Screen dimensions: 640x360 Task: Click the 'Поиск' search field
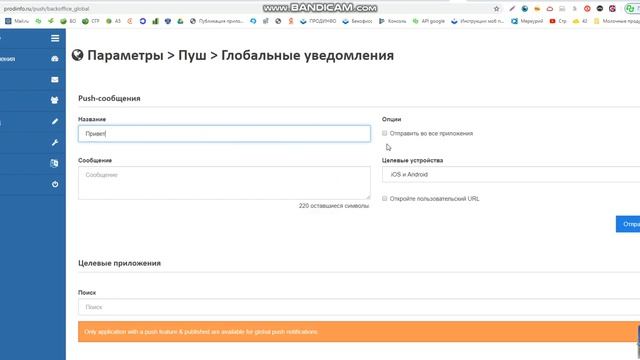(x=359, y=307)
